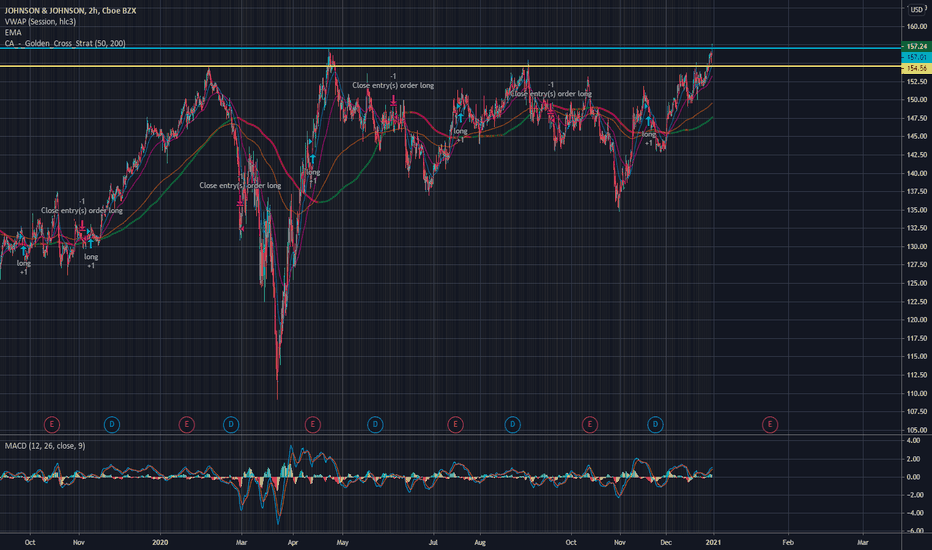
Task: Open the dividend D marker from February 2020
Action: [x=231, y=425]
